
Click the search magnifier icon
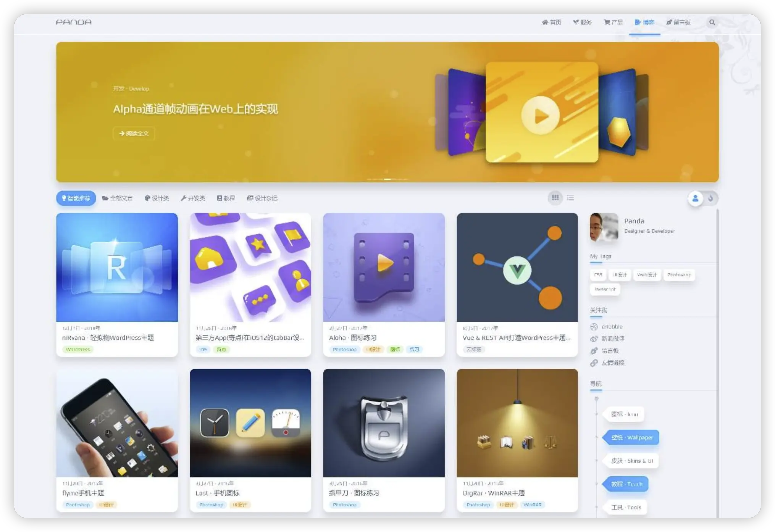pyautogui.click(x=712, y=22)
